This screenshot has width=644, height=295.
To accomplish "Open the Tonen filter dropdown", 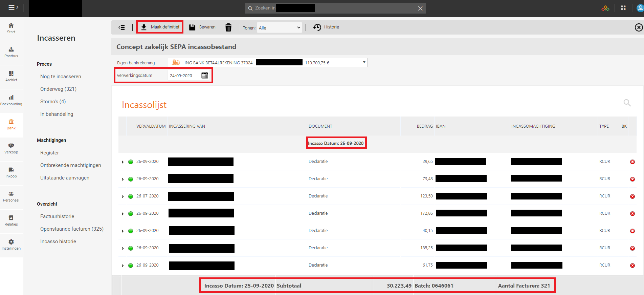I will pos(279,28).
